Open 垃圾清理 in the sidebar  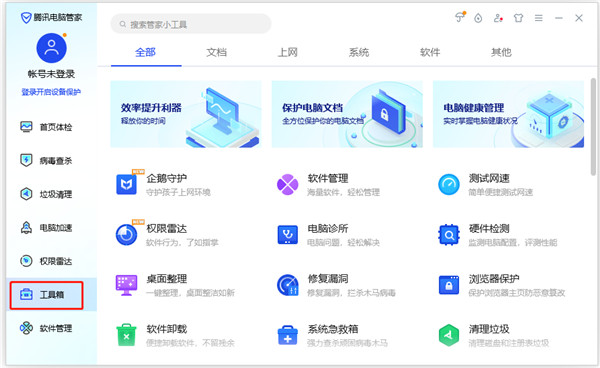46,194
